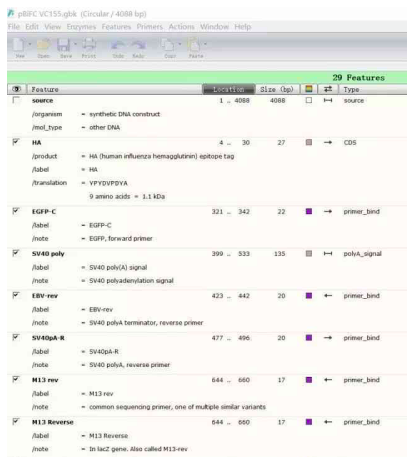410x457 pixels.
Task: Open dropdown arrow next to New icon
Action: (30, 44)
